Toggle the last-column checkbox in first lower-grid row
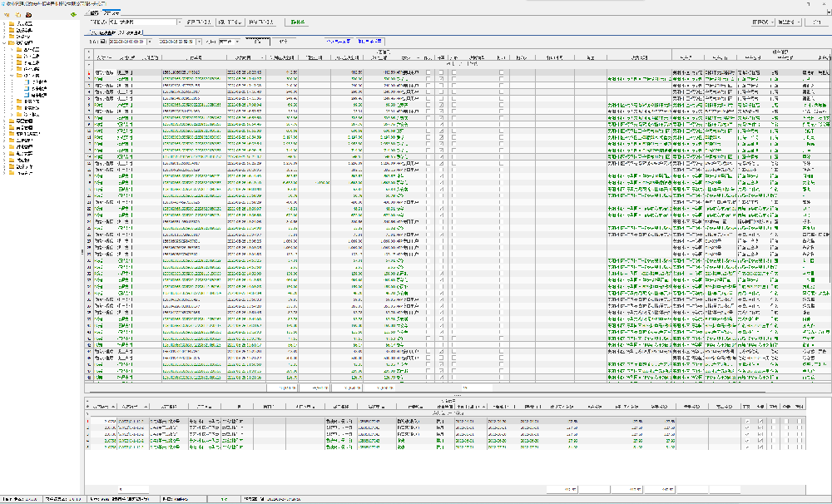Viewport: 832px width, 504px height. [x=799, y=421]
